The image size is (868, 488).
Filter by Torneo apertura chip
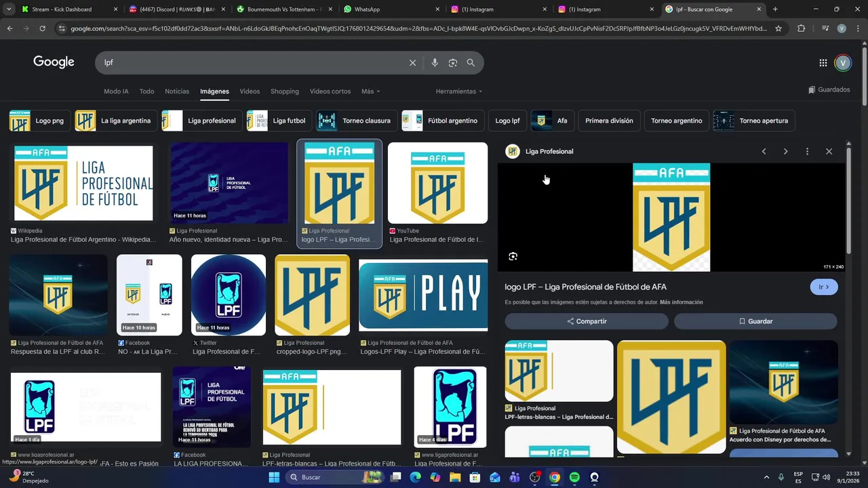[754, 121]
